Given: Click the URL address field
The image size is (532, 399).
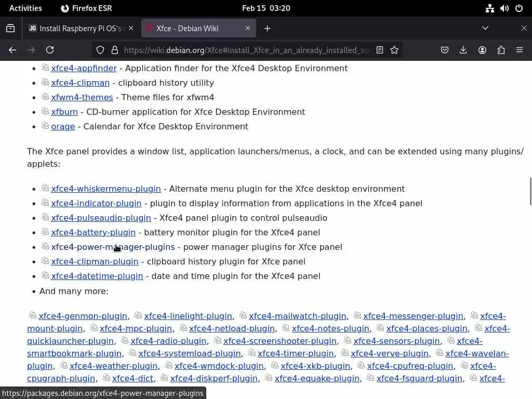Looking at the screenshot, I should pos(247,50).
